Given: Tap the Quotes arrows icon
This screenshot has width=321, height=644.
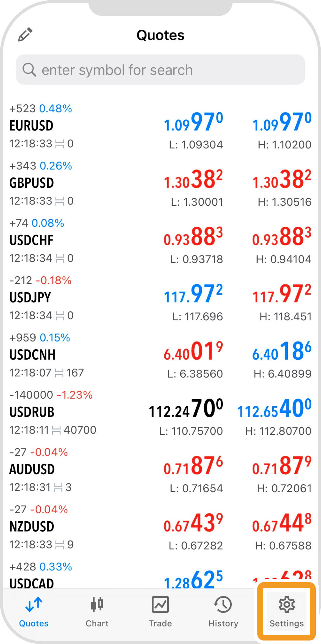Looking at the screenshot, I should [34, 604].
